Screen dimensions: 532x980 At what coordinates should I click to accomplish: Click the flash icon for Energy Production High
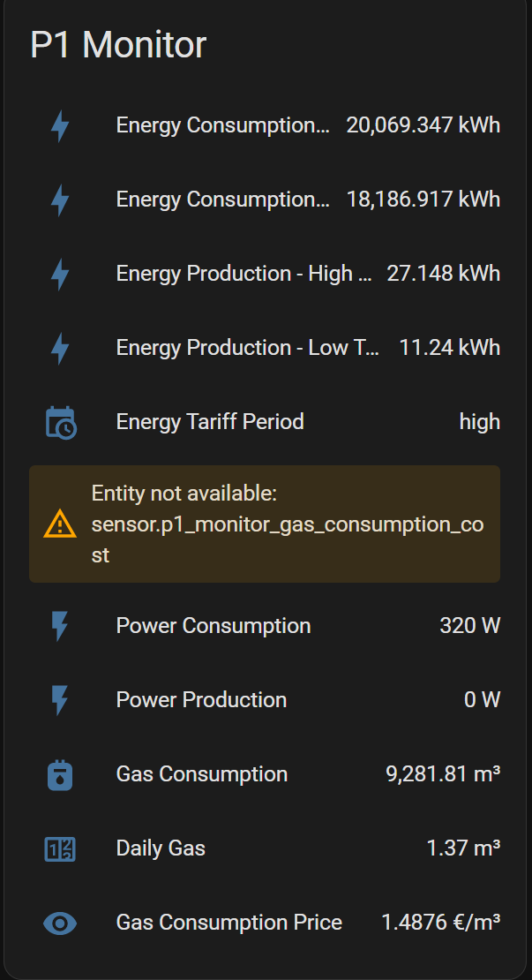click(60, 275)
